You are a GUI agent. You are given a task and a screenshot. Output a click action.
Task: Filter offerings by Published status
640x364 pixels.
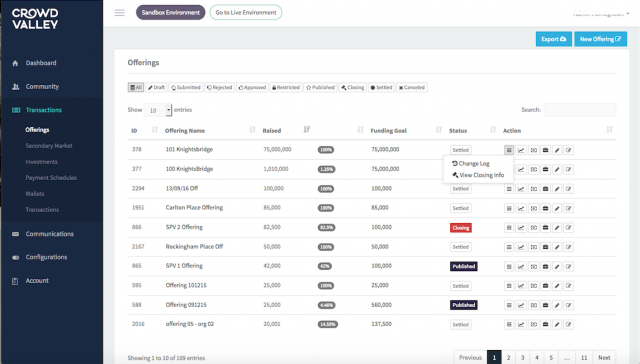320,87
